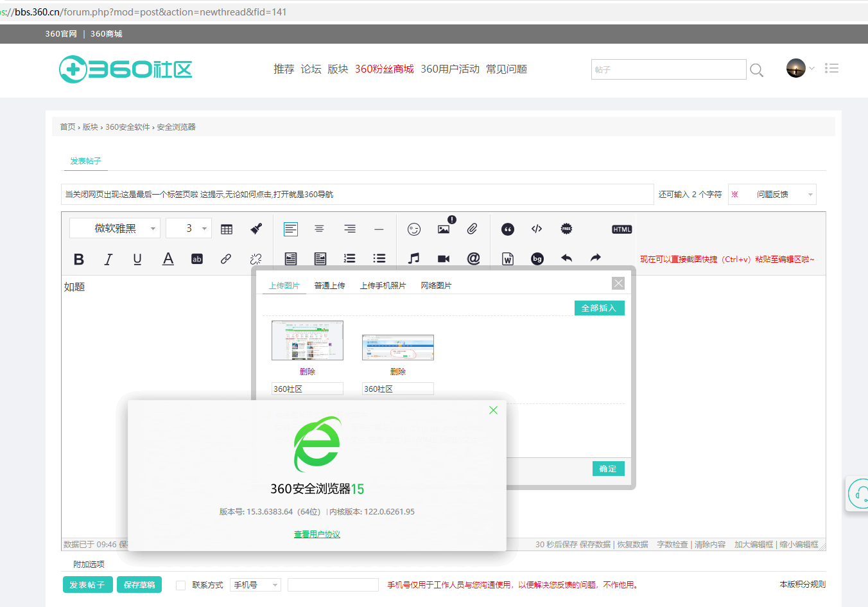Screen dimensions: 868x607
Task: Insert a horizontal divider line
Action: 379,229
